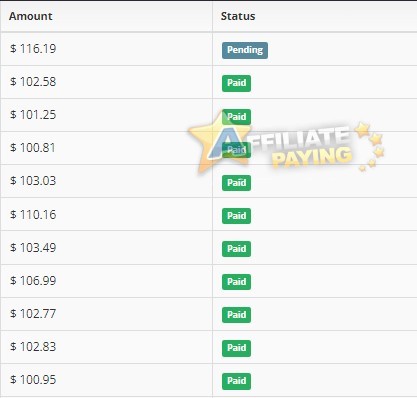Click the Paid badge for $110.16
The width and height of the screenshot is (417, 398).
pos(236,215)
